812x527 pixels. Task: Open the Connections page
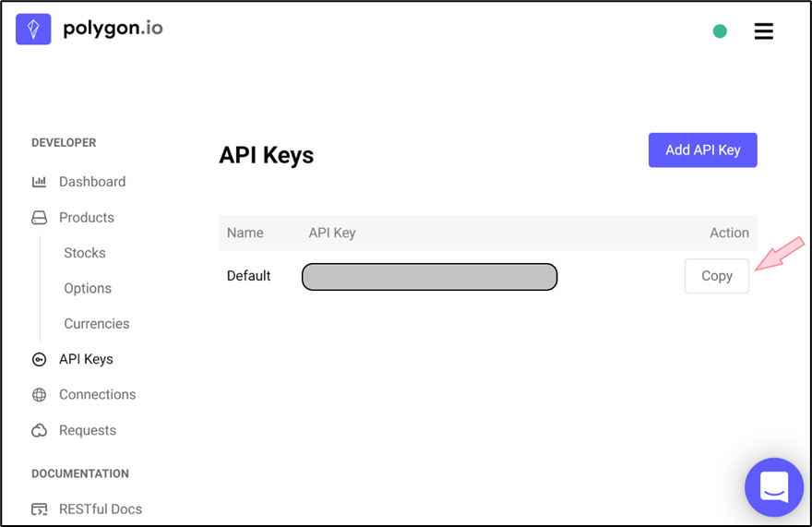(x=97, y=395)
